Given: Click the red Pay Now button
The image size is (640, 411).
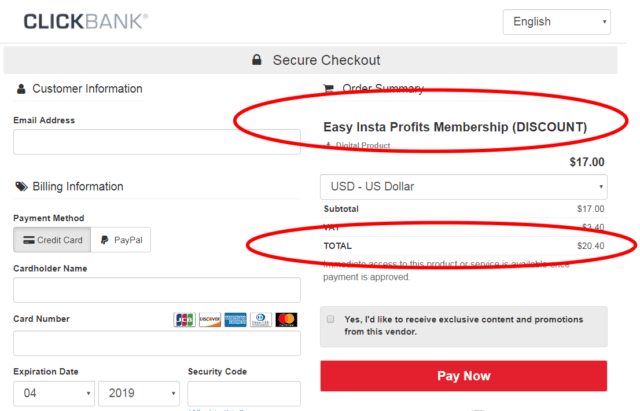Looking at the screenshot, I should point(464,376).
